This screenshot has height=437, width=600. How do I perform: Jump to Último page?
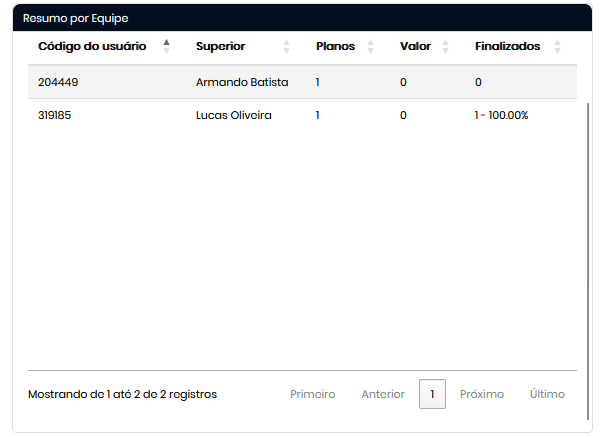point(547,394)
